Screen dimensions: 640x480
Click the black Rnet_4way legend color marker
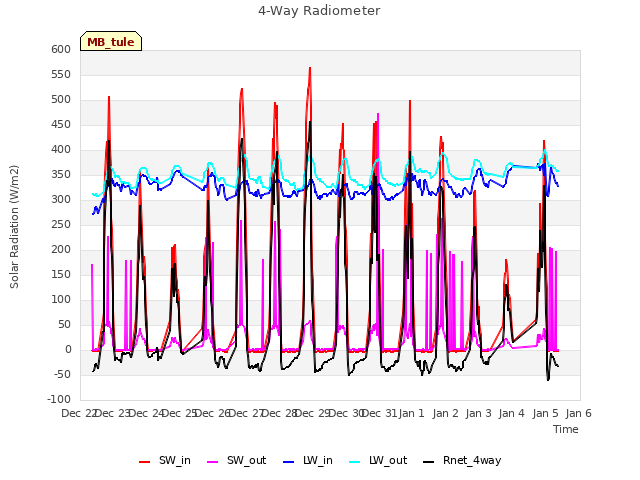[429, 462]
